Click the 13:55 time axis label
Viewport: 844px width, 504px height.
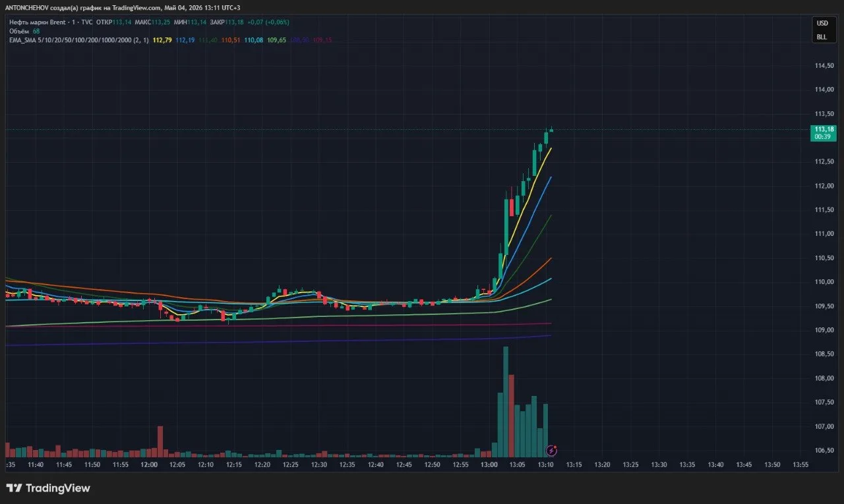[801, 465]
